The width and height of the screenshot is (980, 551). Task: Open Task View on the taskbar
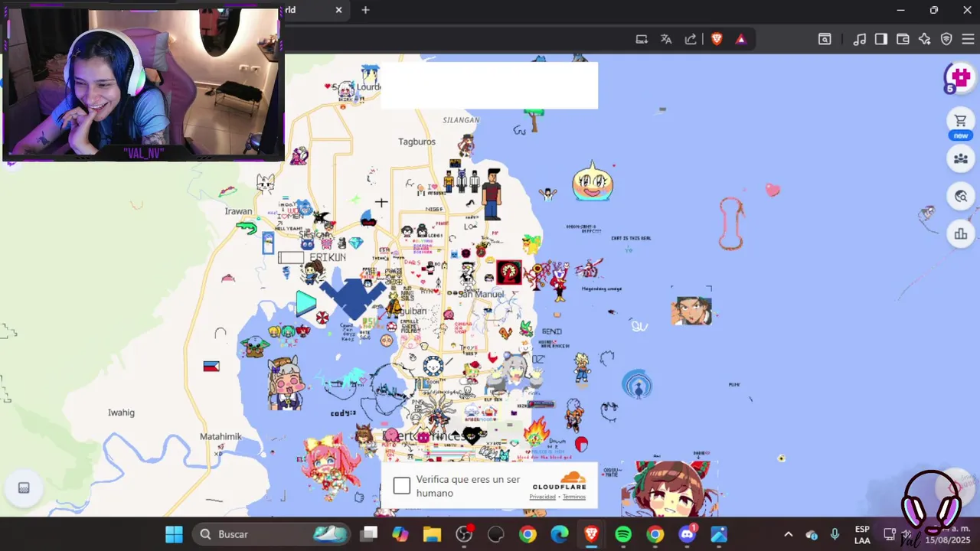(x=370, y=534)
